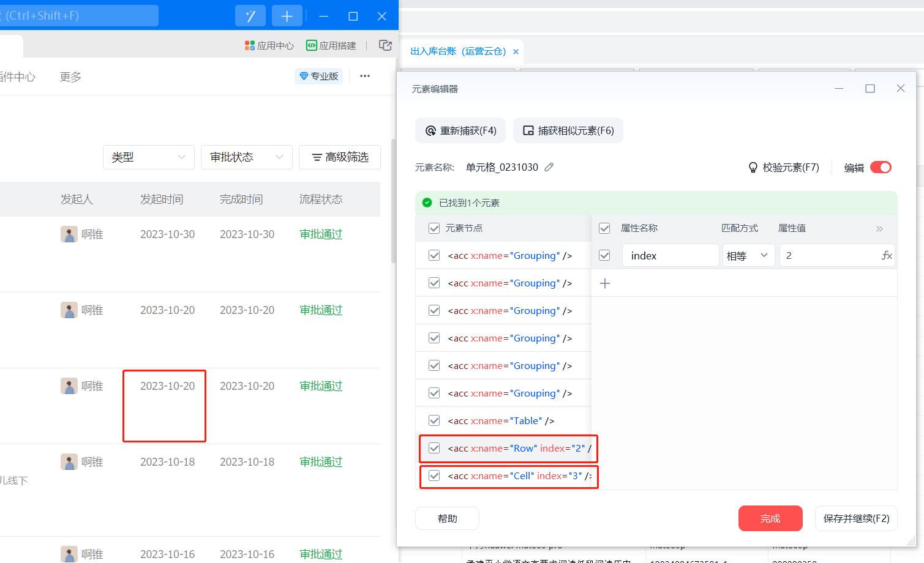This screenshot has height=563, width=924.
Task: Uncheck the Table node checkbox
Action: tap(434, 420)
